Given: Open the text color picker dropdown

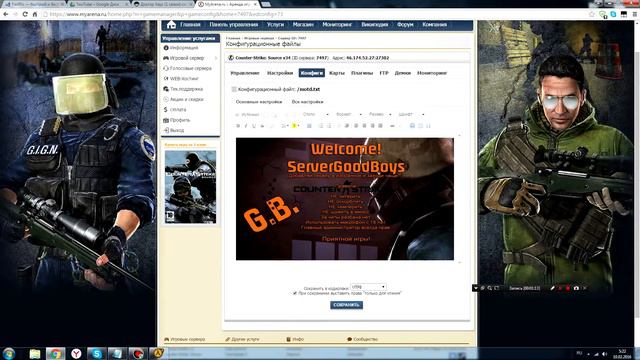Looking at the screenshot, I should tap(284, 126).
